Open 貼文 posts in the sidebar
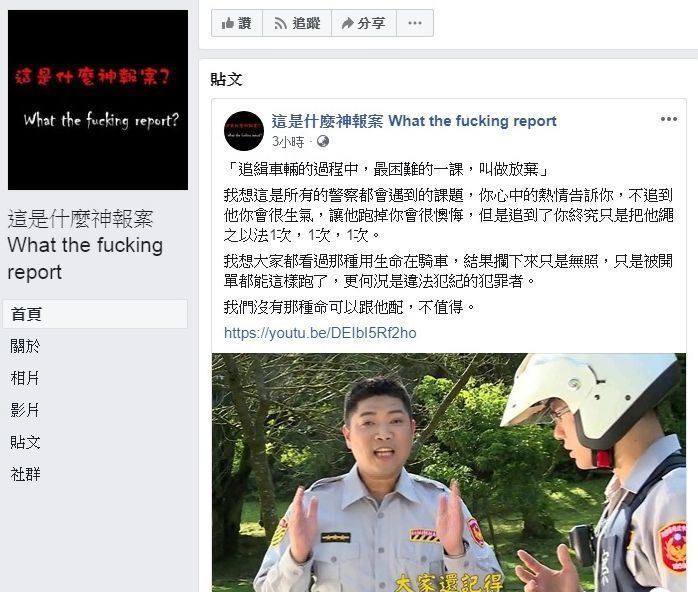 coord(25,442)
